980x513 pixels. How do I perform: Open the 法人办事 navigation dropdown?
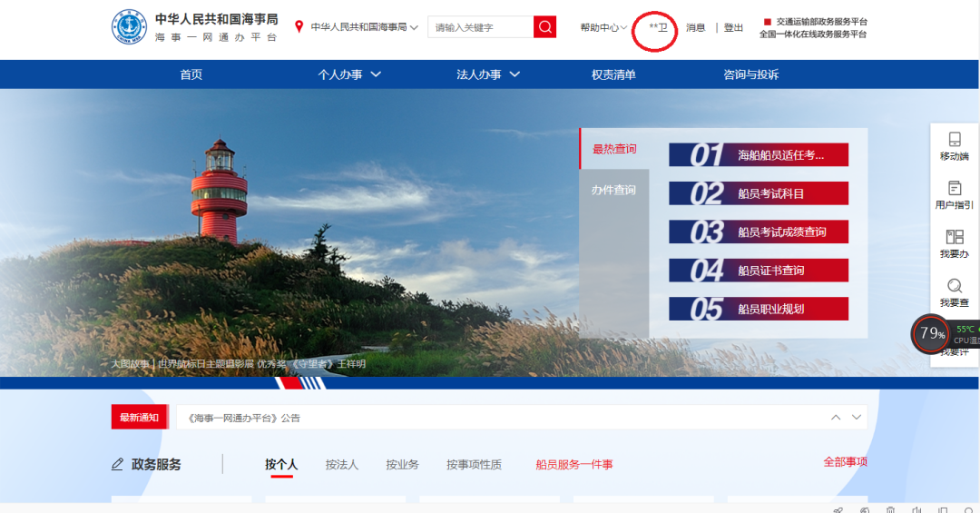coord(488,74)
